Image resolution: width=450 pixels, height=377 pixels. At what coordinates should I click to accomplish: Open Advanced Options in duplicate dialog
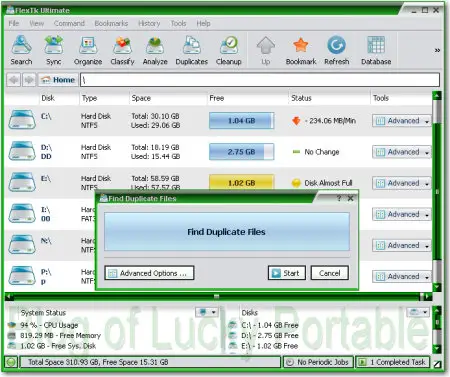click(149, 273)
